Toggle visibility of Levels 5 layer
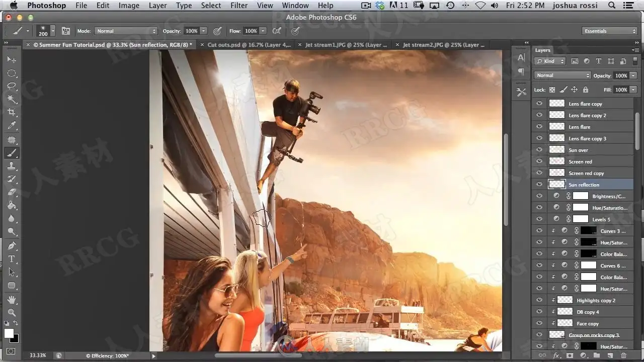 pos(539,219)
